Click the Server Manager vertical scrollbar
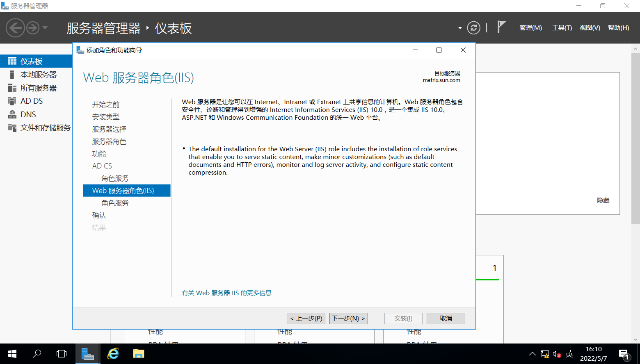The width and height of the screenshot is (640, 364). click(x=635, y=138)
